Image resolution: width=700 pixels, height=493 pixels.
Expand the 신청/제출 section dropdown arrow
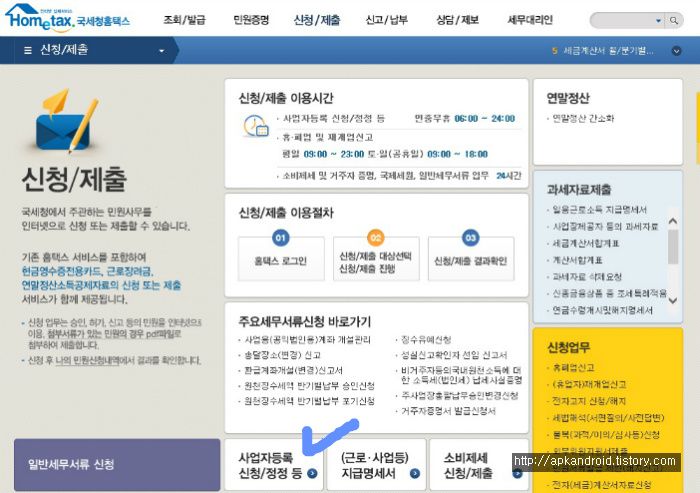coord(162,51)
